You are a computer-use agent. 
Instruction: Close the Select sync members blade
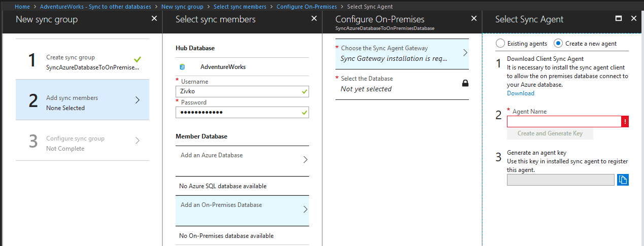[314, 18]
